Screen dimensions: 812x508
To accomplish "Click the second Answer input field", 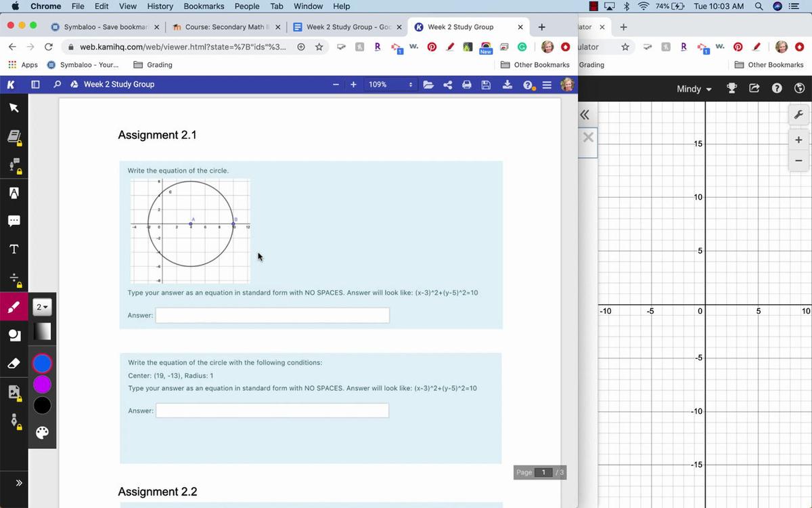I will [x=272, y=410].
